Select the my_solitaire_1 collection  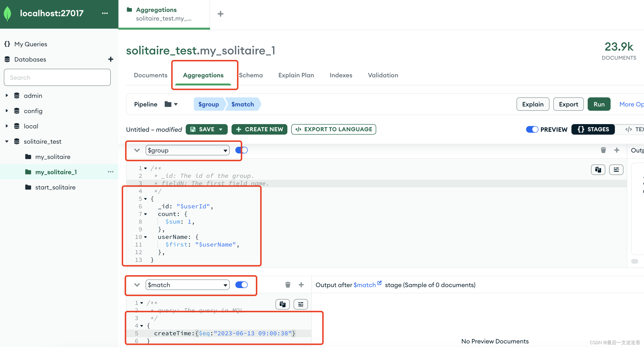56,172
